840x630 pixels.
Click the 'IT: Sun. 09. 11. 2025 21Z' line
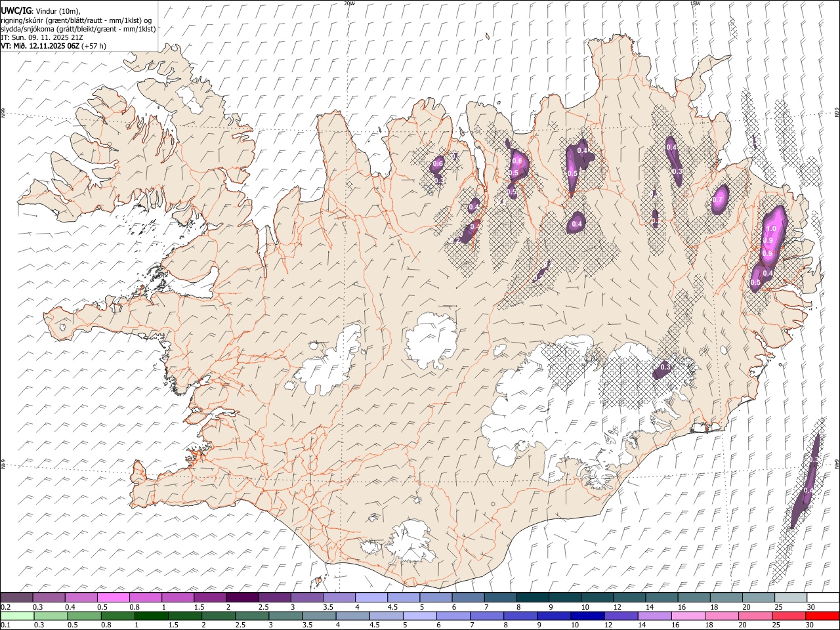[41, 37]
